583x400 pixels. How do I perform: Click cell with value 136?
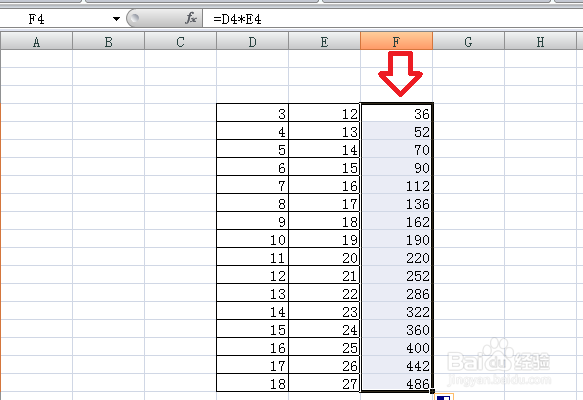pyautogui.click(x=396, y=203)
